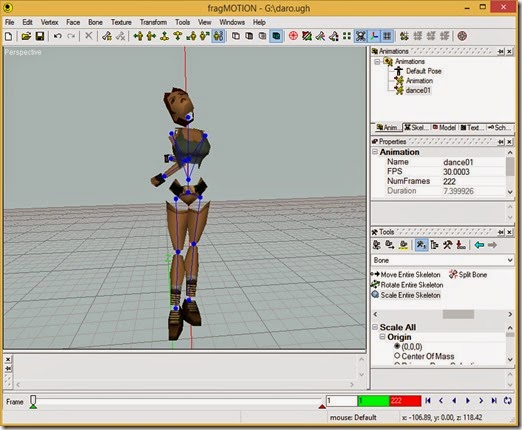
Task: Click the New file icon
Action: pos(9,36)
